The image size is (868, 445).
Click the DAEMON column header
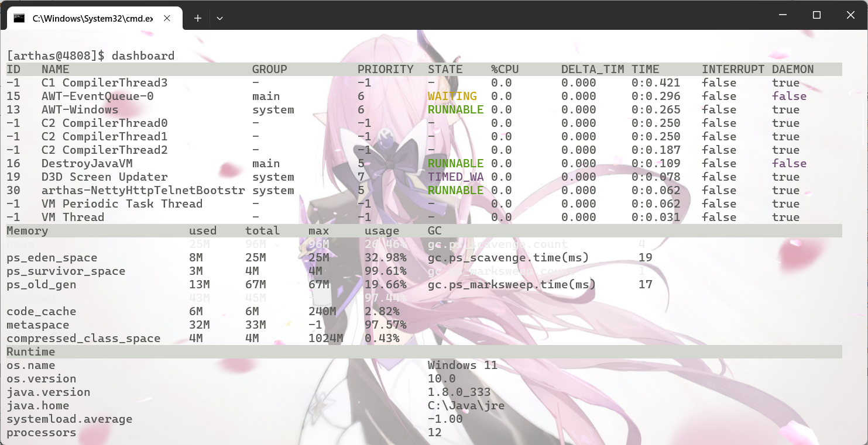click(x=793, y=70)
